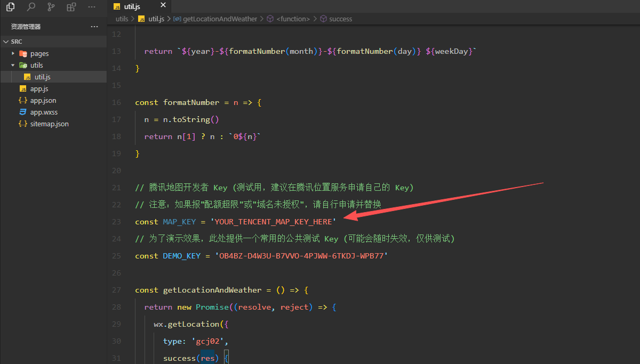This screenshot has height=364, width=640.
Task: Click the success breadcrumb item
Action: [x=340, y=19]
